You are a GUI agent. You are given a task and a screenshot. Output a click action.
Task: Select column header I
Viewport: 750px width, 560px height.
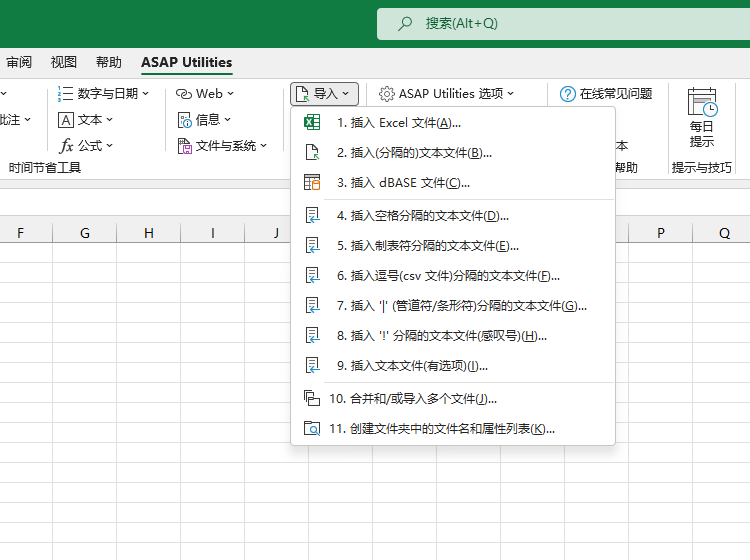(x=213, y=233)
